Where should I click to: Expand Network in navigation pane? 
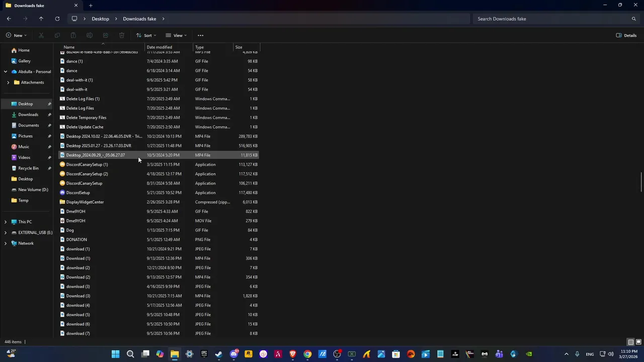click(x=6, y=243)
